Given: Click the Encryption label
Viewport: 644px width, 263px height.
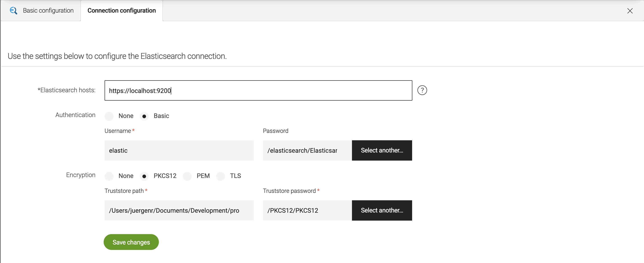Looking at the screenshot, I should click(81, 175).
